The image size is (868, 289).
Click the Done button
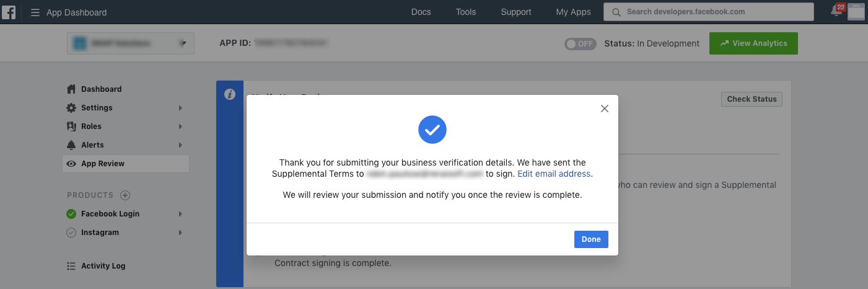click(591, 239)
